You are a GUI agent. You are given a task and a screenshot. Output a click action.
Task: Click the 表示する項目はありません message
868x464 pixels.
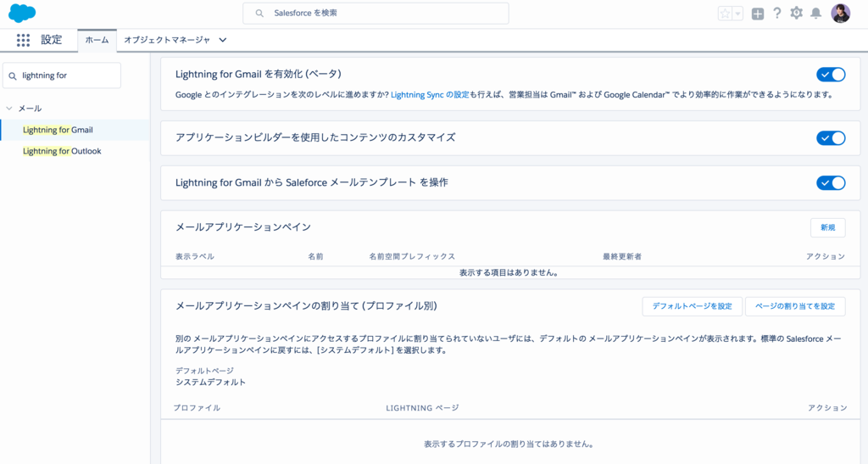tap(509, 272)
